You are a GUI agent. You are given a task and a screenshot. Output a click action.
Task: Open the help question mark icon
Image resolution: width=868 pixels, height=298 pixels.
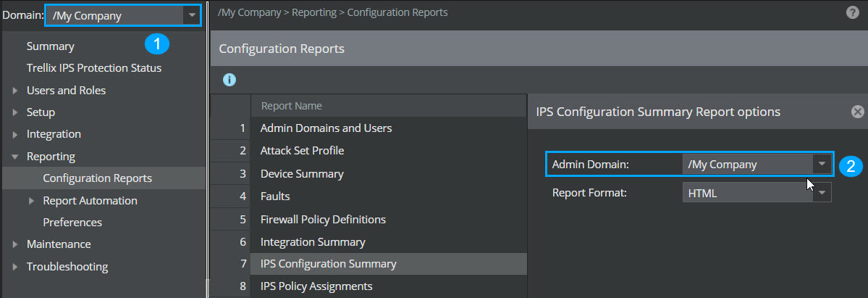(x=853, y=12)
